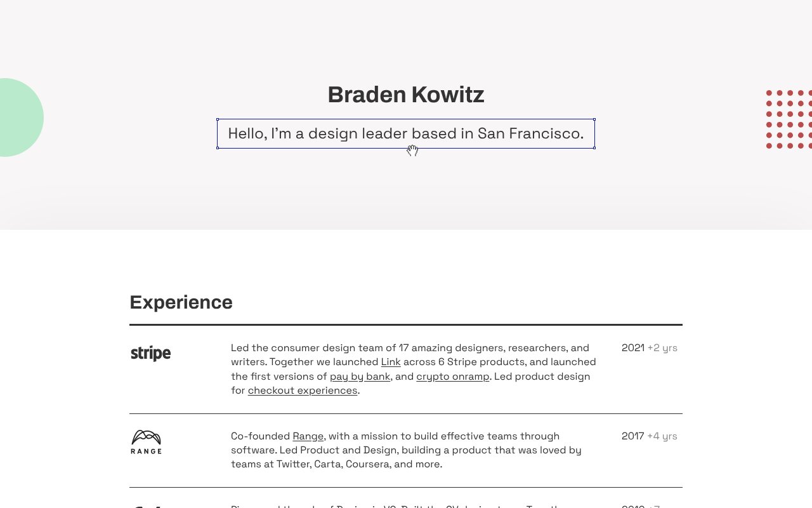Click the Braden Kowitz heading

pyautogui.click(x=406, y=94)
